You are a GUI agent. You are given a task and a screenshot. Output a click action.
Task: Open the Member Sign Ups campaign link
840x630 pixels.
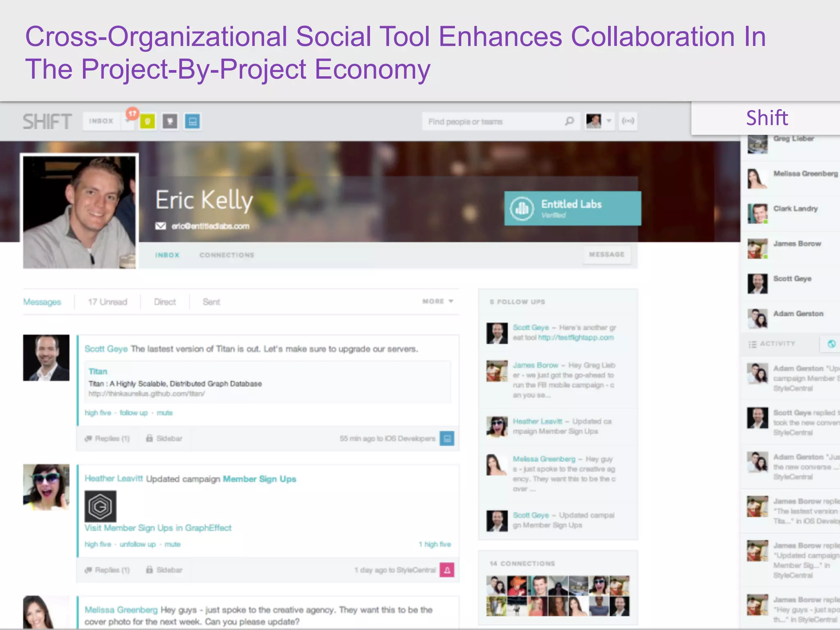tap(259, 479)
